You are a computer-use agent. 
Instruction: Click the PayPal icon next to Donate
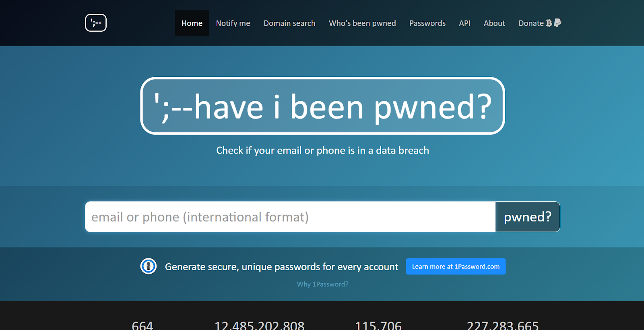(557, 23)
